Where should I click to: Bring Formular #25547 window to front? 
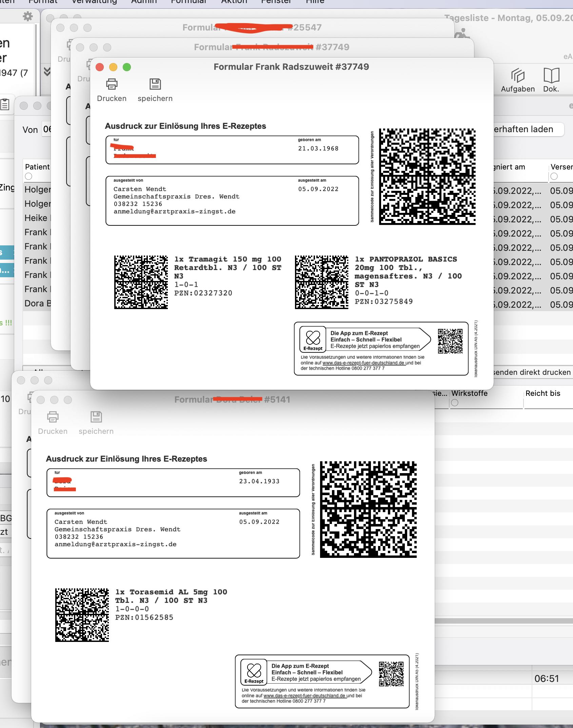click(252, 27)
